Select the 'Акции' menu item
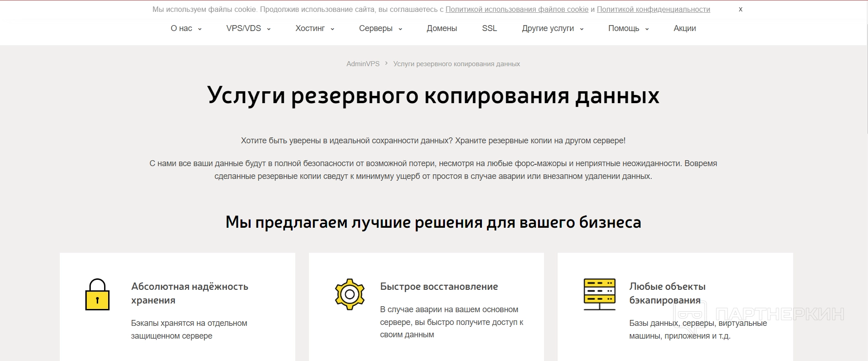This screenshot has width=868, height=361. point(685,28)
